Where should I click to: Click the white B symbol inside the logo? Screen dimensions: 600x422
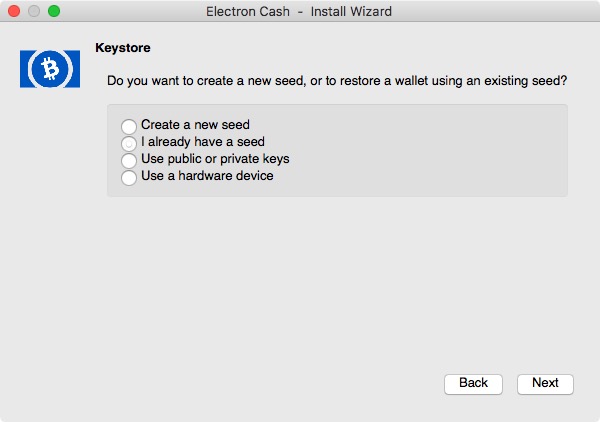49,68
